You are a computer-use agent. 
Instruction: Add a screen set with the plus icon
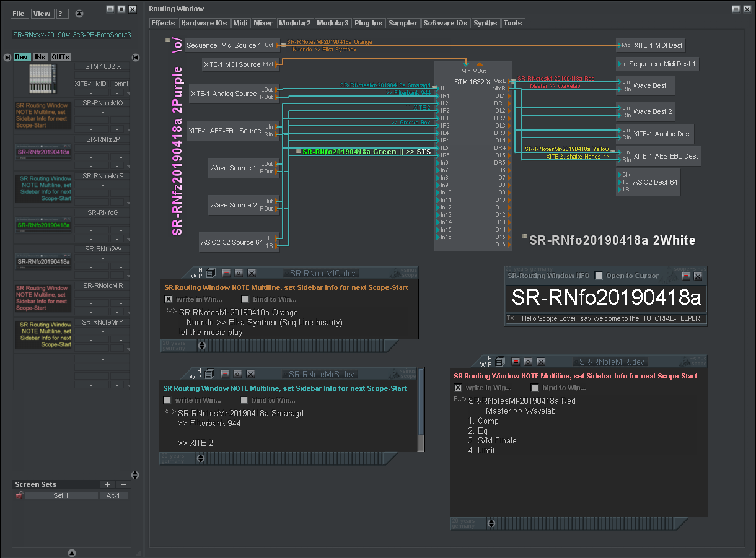click(x=107, y=484)
